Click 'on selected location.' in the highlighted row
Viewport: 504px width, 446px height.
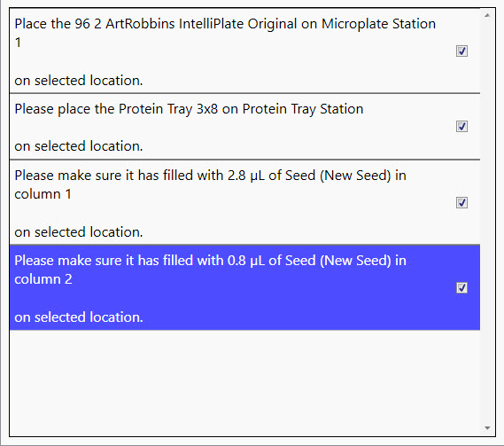pyautogui.click(x=79, y=317)
